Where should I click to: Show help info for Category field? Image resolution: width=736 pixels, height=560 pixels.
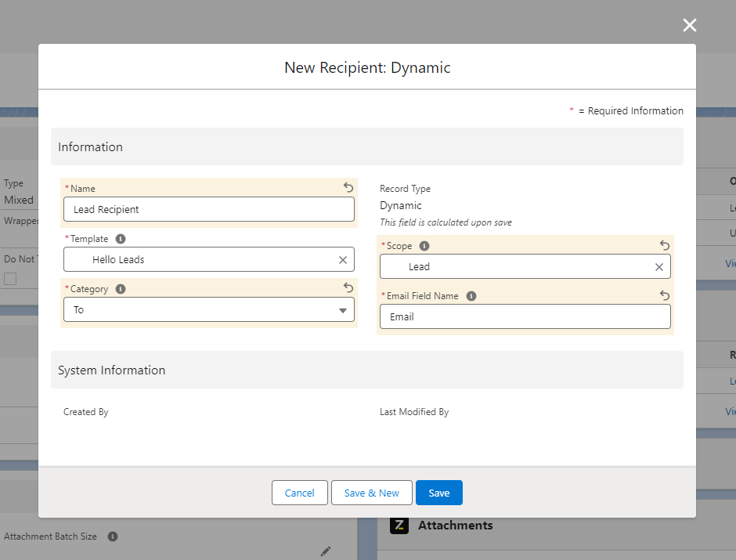tap(121, 289)
